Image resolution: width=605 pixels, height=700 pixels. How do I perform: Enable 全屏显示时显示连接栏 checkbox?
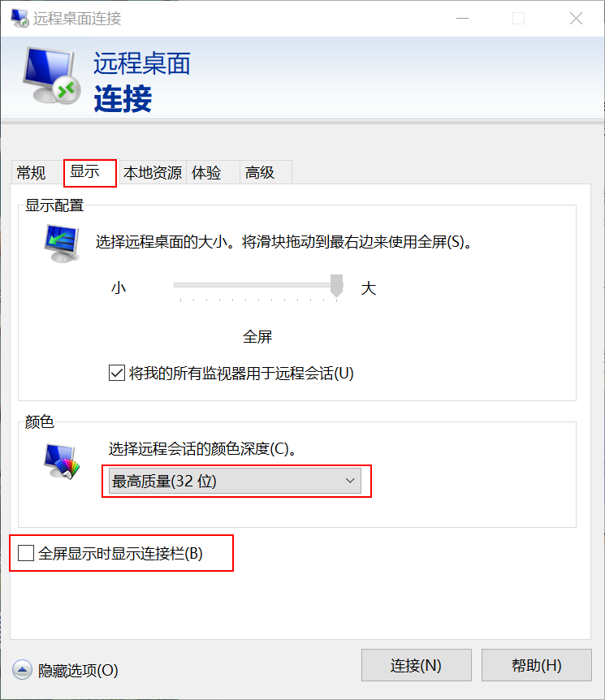point(26,553)
